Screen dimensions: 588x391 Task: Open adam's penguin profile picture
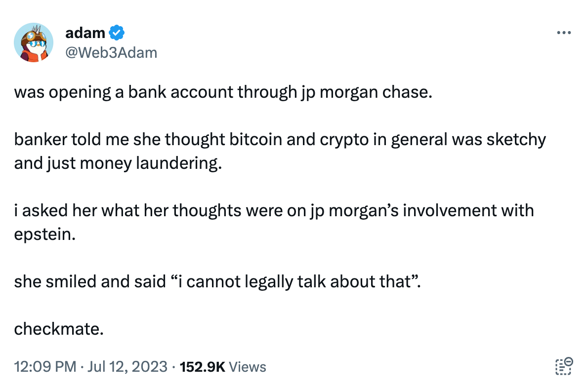point(34,42)
